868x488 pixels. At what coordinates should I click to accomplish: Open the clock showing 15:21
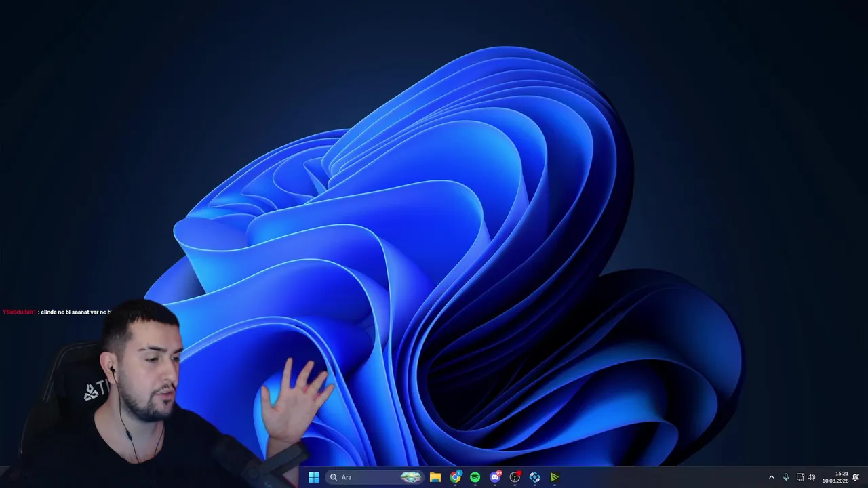(835, 477)
